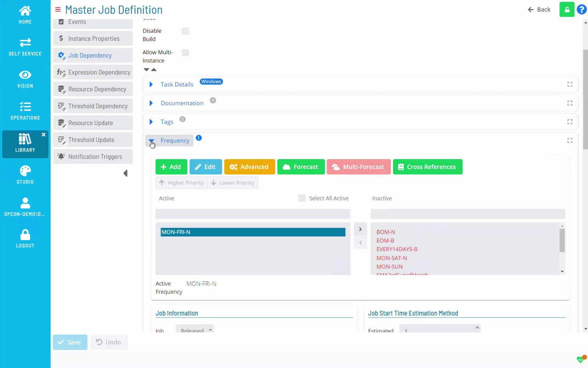This screenshot has width=588, height=368.
Task: Collapse the Frequency section
Action: [152, 141]
